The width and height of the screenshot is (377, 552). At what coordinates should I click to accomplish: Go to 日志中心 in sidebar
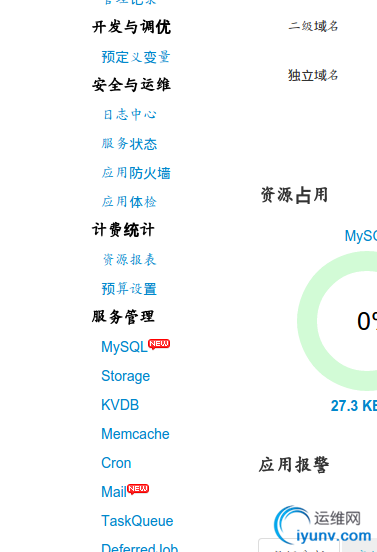(x=129, y=115)
